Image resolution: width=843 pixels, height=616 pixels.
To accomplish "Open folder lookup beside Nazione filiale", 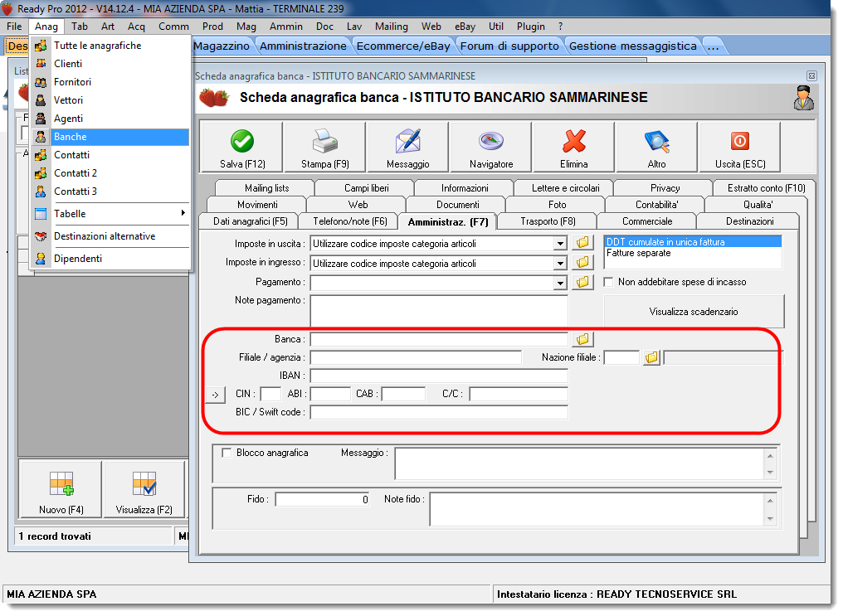I will tap(651, 357).
